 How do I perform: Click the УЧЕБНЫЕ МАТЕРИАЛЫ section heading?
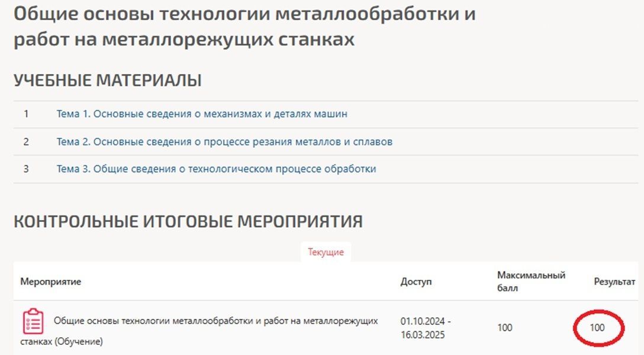(108, 80)
